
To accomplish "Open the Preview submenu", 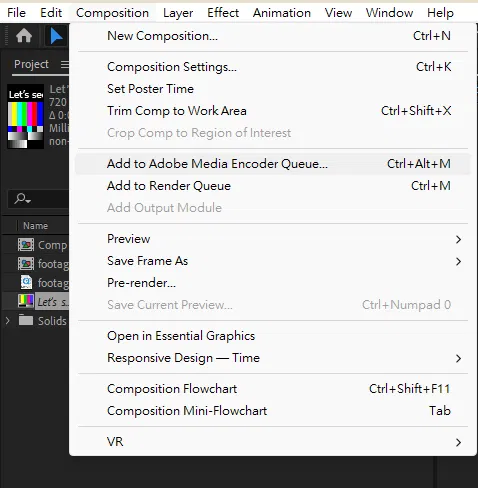I will (x=273, y=239).
